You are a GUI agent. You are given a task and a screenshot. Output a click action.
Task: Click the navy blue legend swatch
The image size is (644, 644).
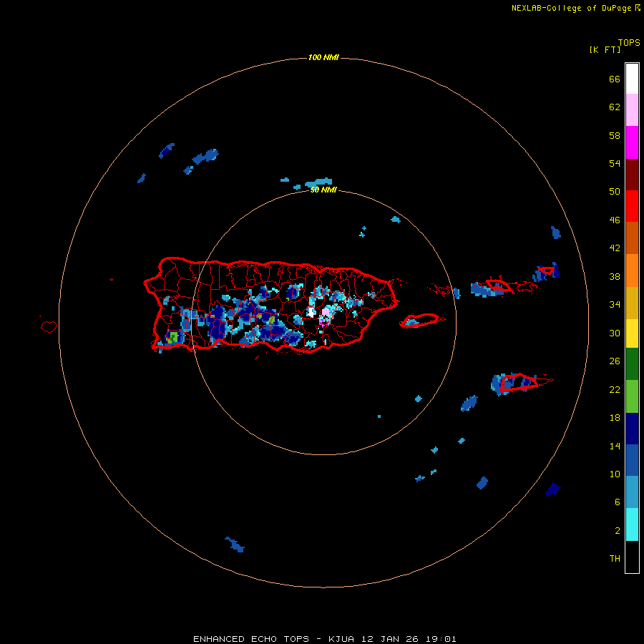[632, 429]
